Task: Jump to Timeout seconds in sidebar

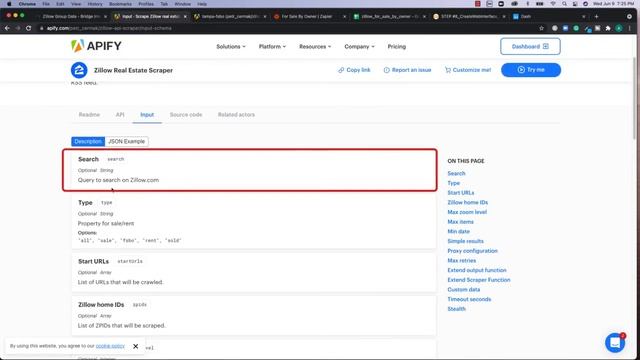Action: tap(469, 299)
